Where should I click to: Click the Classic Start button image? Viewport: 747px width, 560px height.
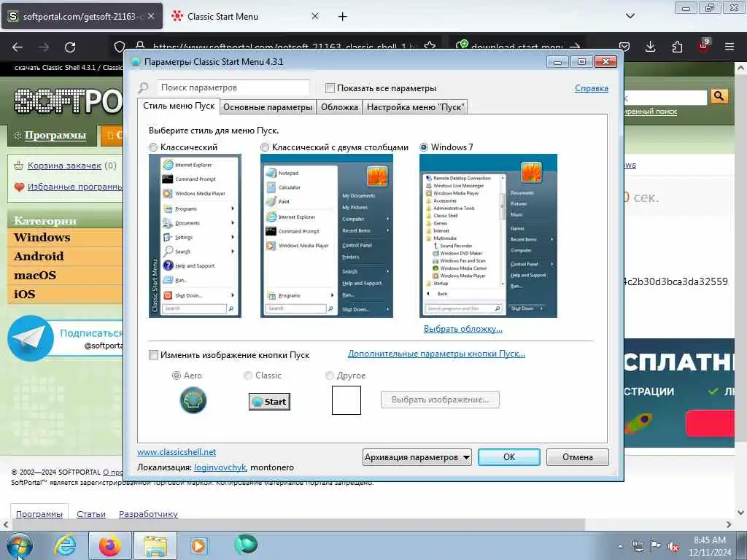tap(269, 402)
